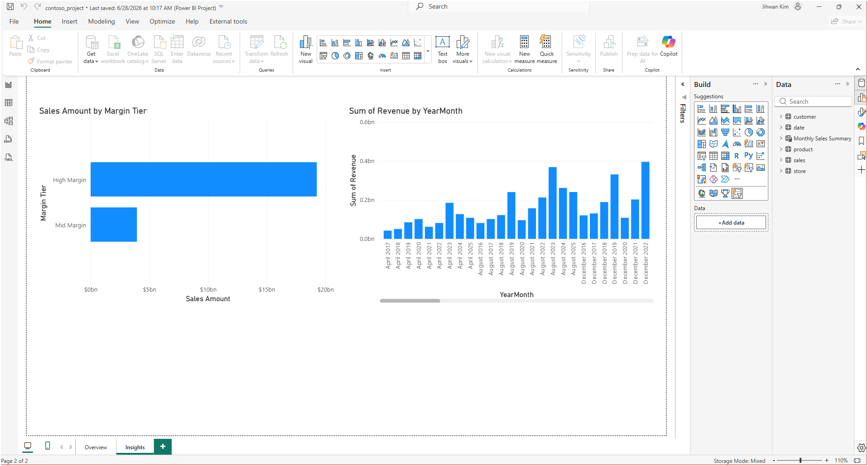The height and width of the screenshot is (466, 868).
Task: Toggle fit to page button
Action: pos(857,461)
